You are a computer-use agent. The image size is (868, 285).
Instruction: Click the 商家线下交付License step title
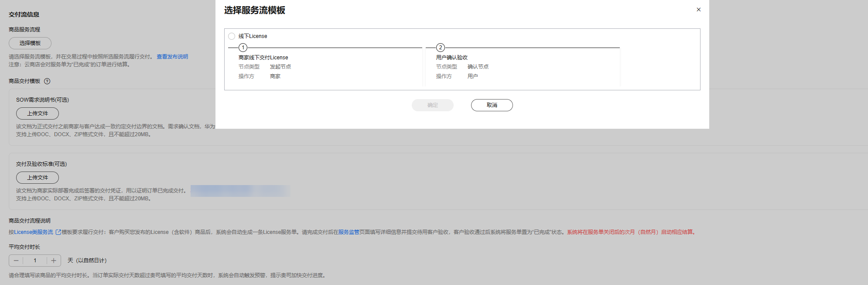coord(263,58)
